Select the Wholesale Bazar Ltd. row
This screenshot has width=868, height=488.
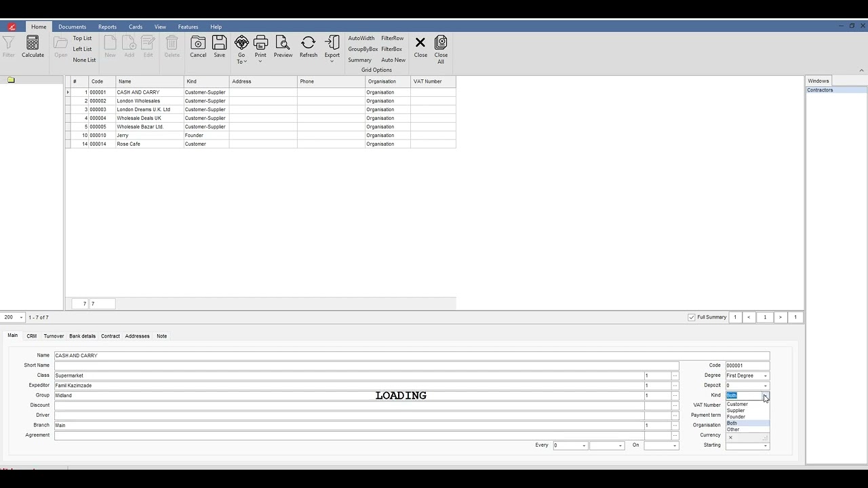(x=260, y=127)
